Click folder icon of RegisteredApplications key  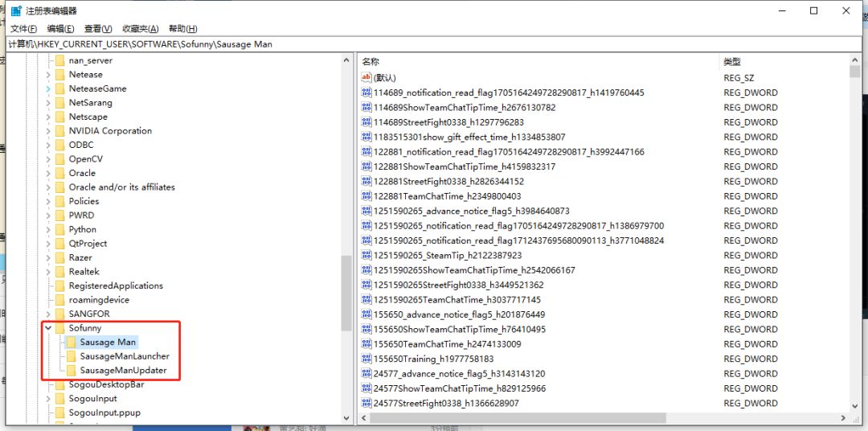point(59,285)
